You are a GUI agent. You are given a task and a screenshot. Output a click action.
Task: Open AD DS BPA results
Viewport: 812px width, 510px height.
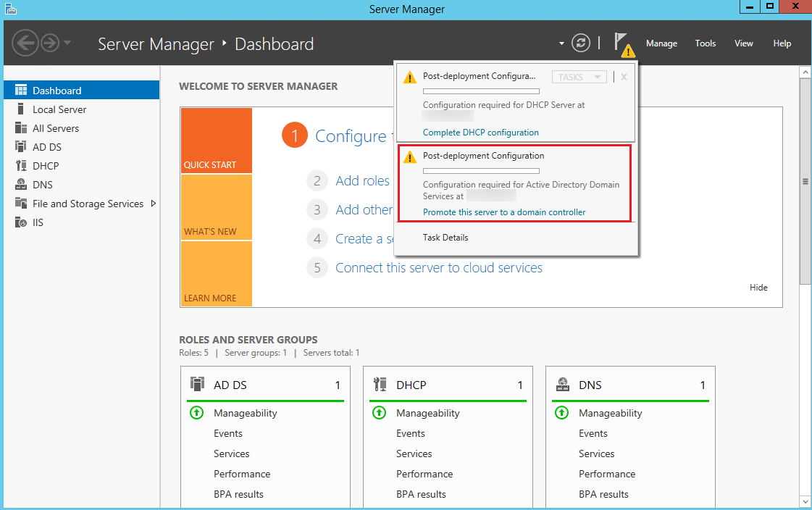(x=238, y=494)
